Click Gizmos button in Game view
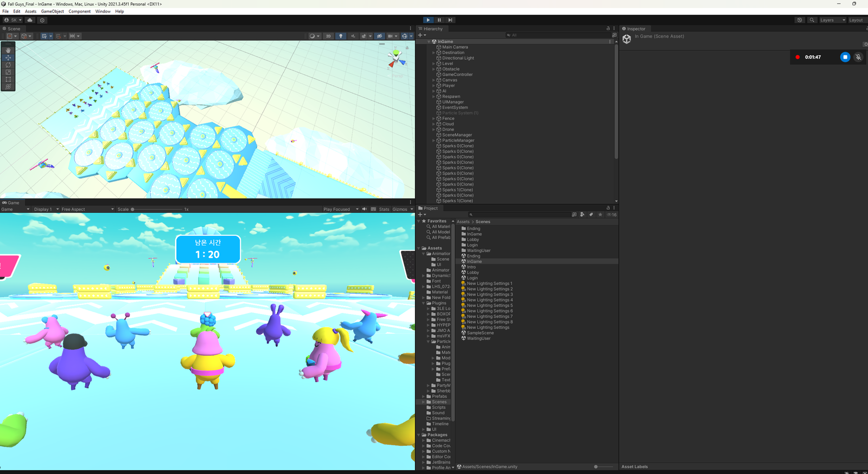The image size is (868, 474). click(x=400, y=209)
